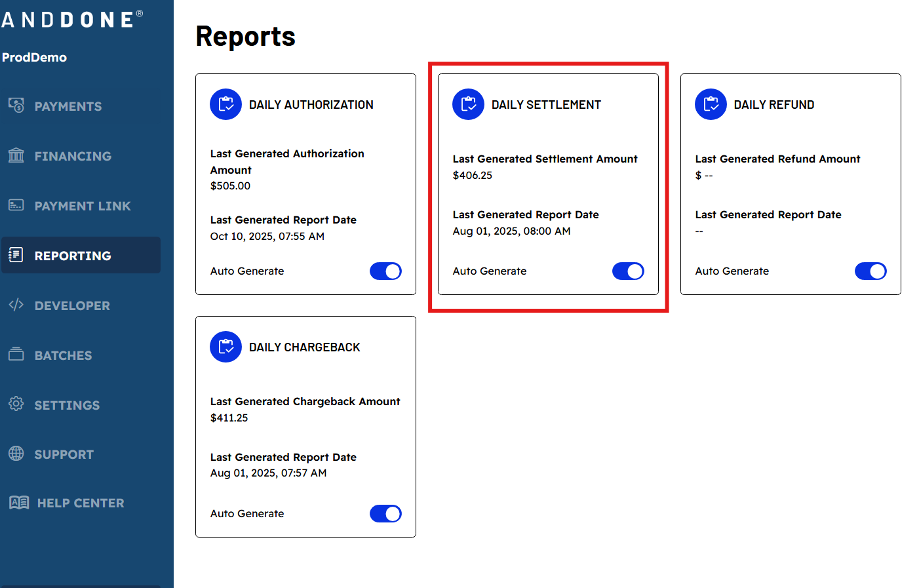This screenshot has height=588, width=919.
Task: Click the Help Center book icon
Action: point(19,503)
